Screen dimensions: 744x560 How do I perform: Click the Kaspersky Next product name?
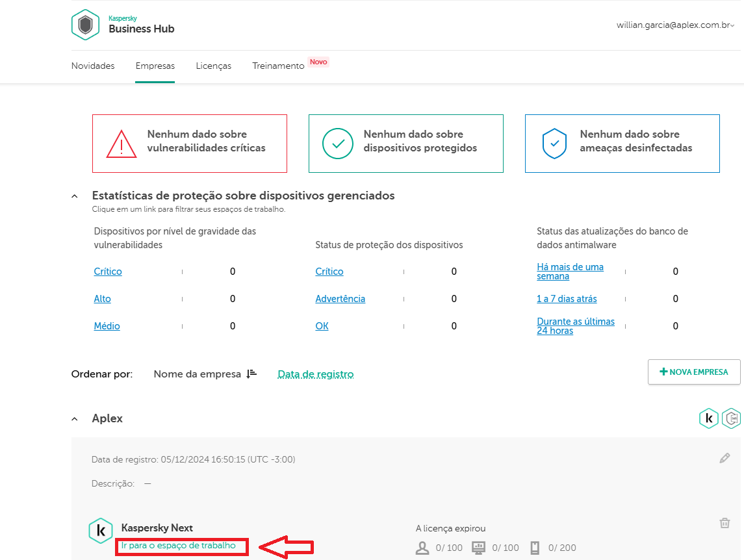tap(157, 528)
